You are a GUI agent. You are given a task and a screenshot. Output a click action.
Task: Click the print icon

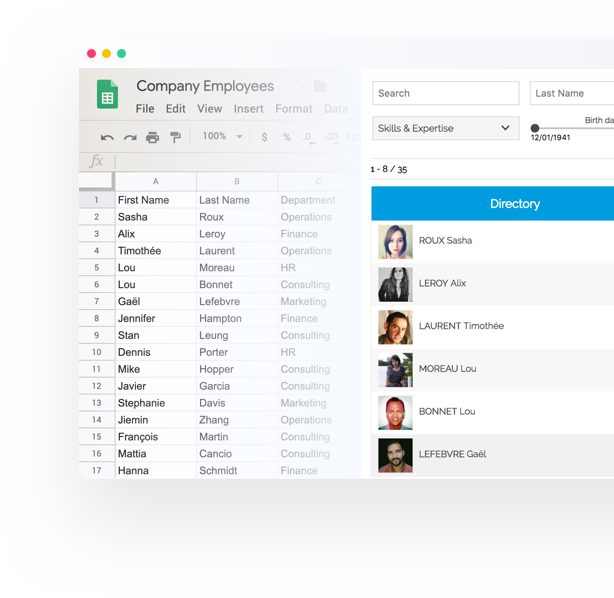coord(152,137)
